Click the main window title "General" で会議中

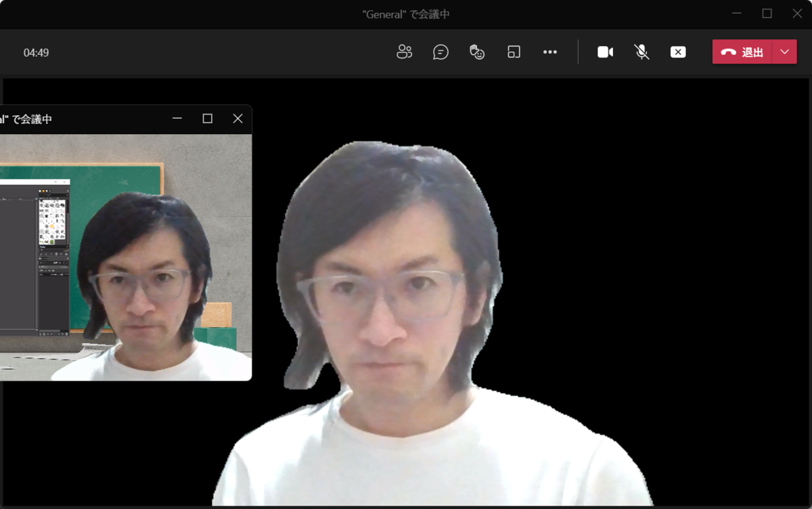click(406, 14)
